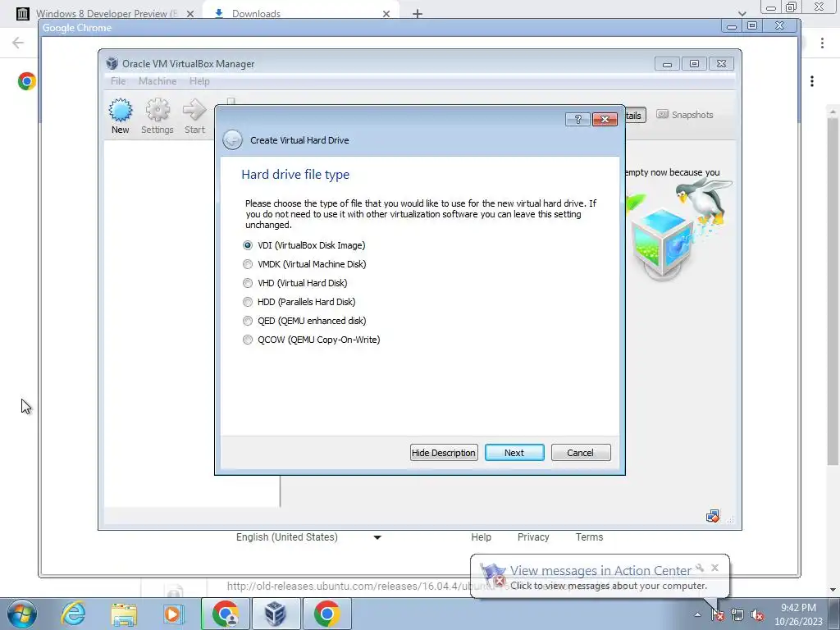The width and height of the screenshot is (840, 630).
Task: Click Action Center flag tray icon
Action: pos(719,615)
